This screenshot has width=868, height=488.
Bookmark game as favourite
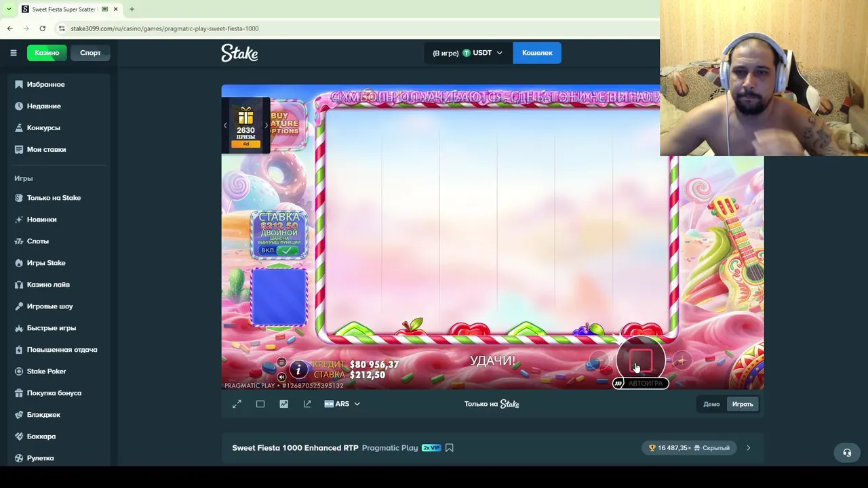(x=449, y=448)
